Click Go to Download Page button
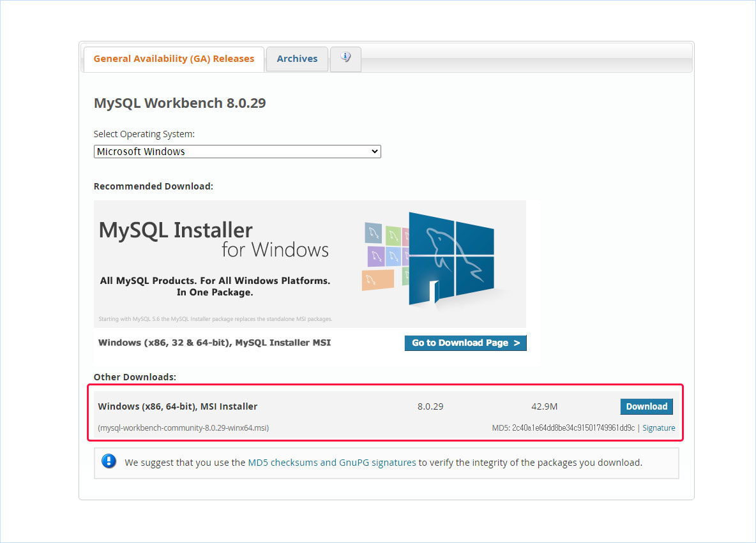The image size is (756, 543). coord(465,343)
